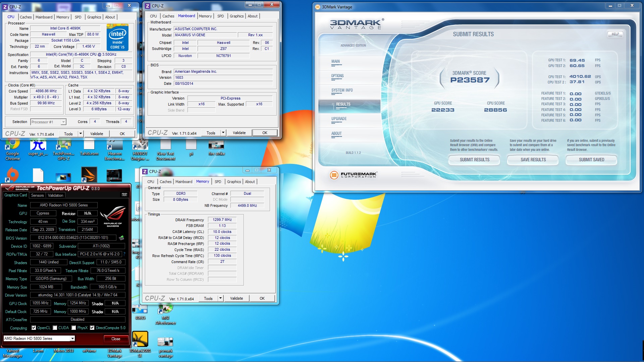
Task: Open the About tab in CPU-Z CPU window
Action: [110, 17]
